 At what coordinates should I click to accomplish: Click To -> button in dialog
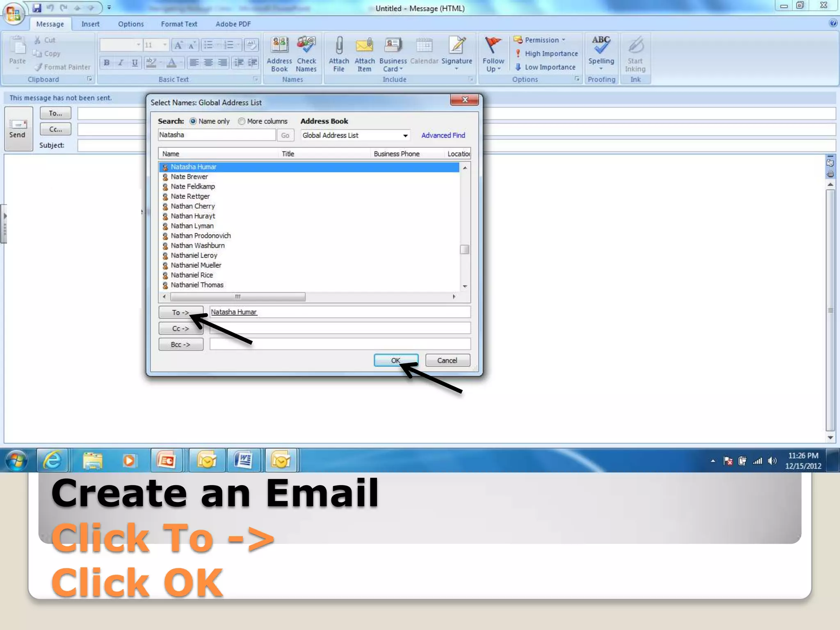tap(181, 312)
